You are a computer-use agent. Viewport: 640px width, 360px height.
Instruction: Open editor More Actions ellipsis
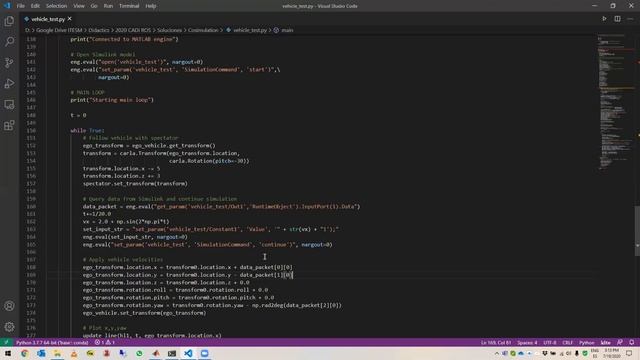[x=630, y=19]
